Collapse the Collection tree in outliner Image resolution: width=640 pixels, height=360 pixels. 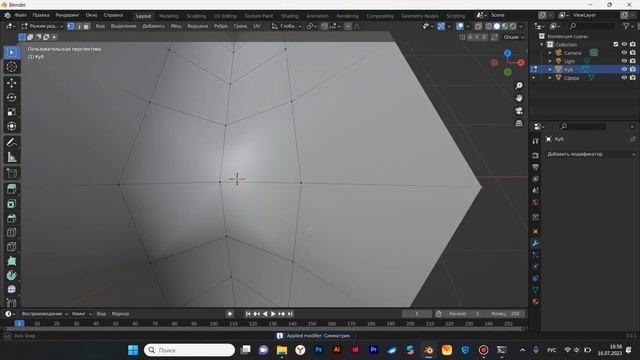point(542,44)
